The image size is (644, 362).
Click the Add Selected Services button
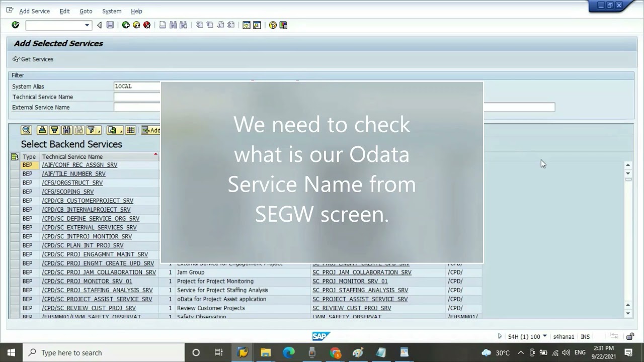(x=150, y=130)
